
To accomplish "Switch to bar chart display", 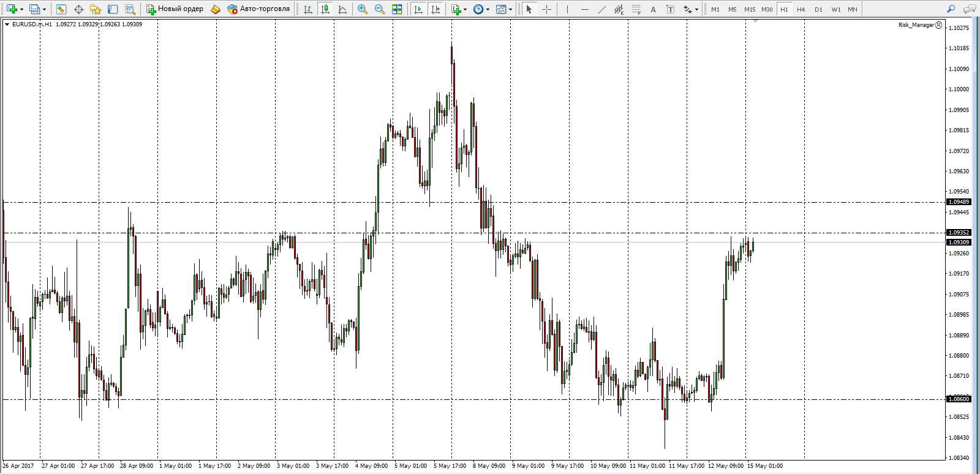I will click(308, 9).
